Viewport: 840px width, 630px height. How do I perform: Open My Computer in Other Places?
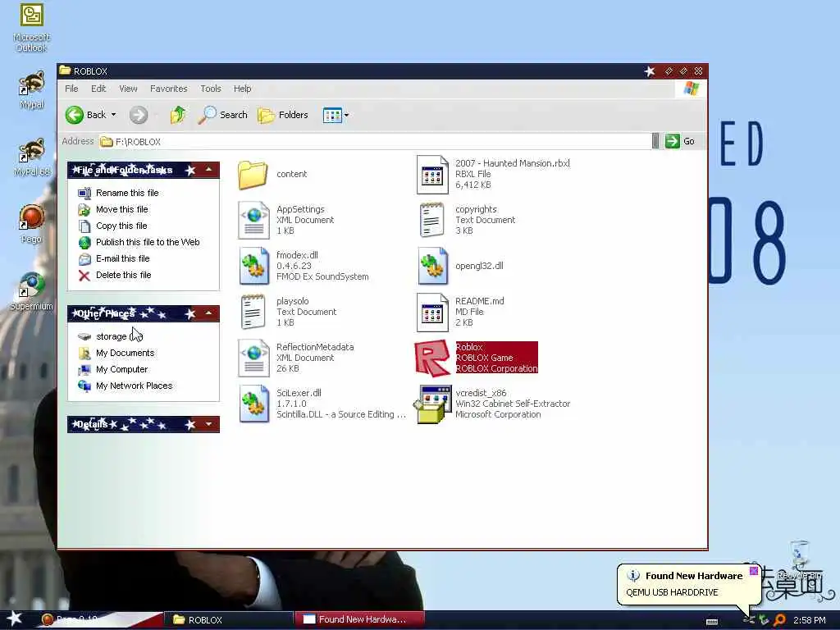point(113,370)
